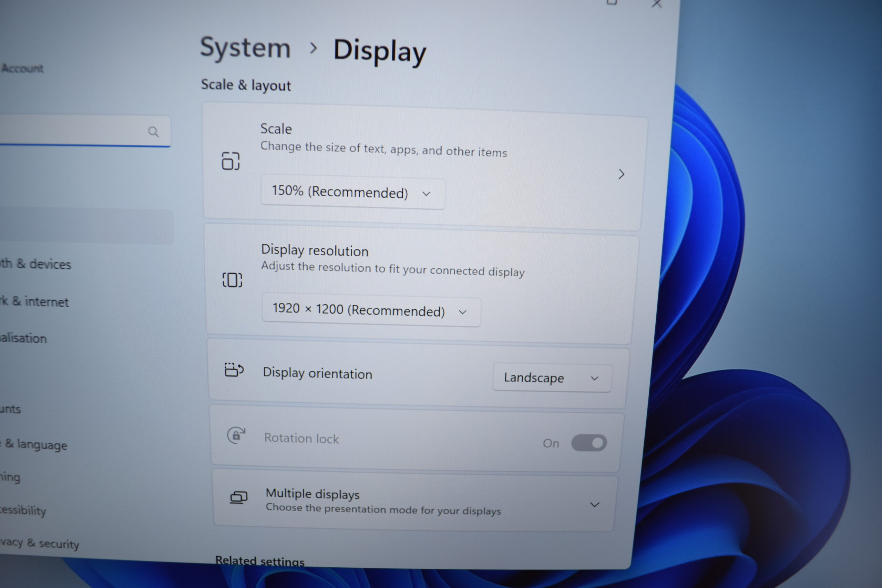Click the settings search field

click(85, 131)
